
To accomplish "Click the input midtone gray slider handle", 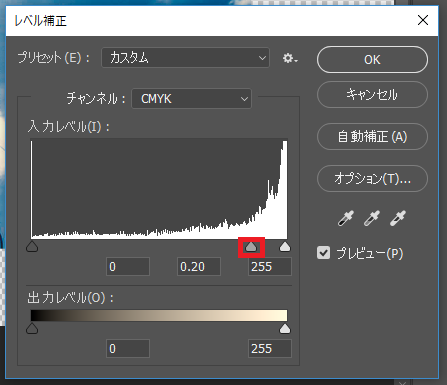I will [251, 247].
